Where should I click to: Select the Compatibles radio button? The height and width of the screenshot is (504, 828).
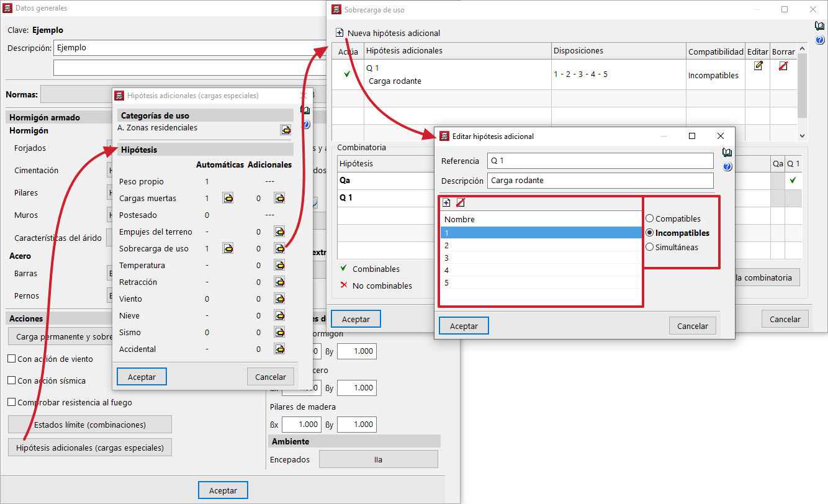point(650,218)
